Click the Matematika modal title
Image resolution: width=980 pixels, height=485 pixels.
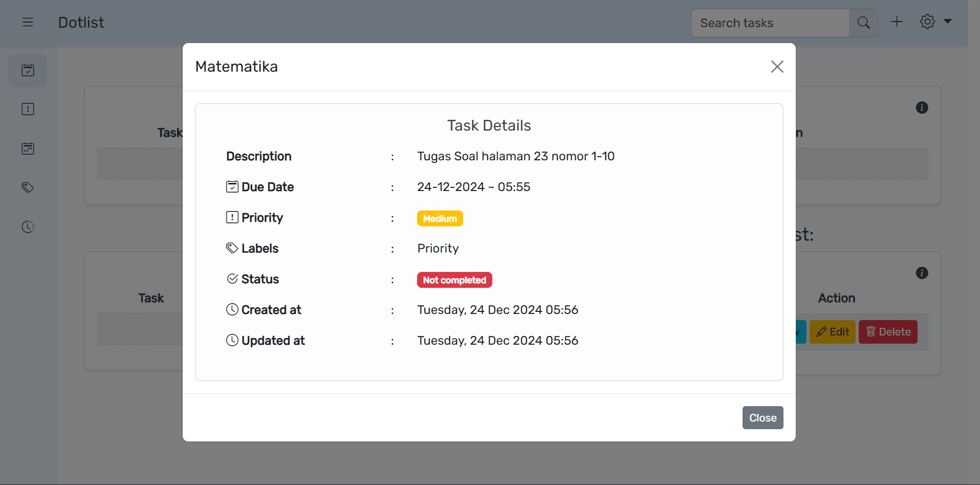click(236, 67)
